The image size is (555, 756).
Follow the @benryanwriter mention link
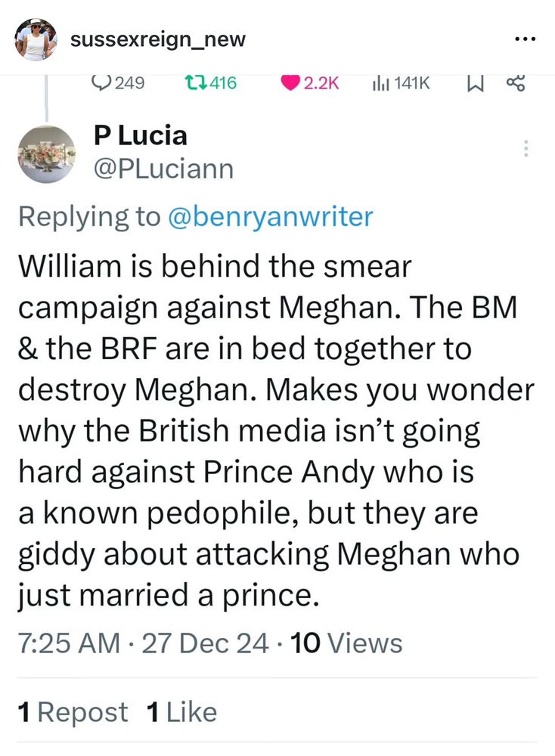[x=269, y=217]
